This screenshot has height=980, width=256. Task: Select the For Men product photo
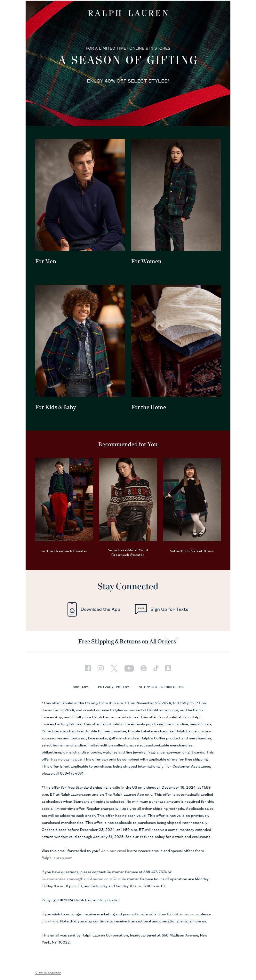(80, 195)
